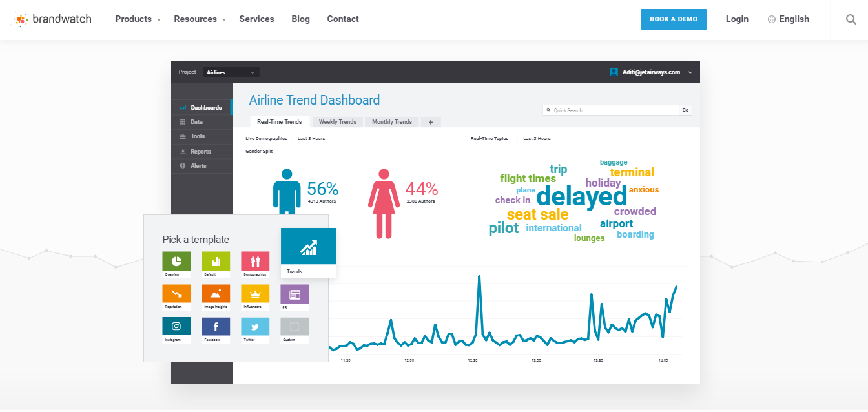Click 'crowded' in the topic cloud

[x=635, y=211]
